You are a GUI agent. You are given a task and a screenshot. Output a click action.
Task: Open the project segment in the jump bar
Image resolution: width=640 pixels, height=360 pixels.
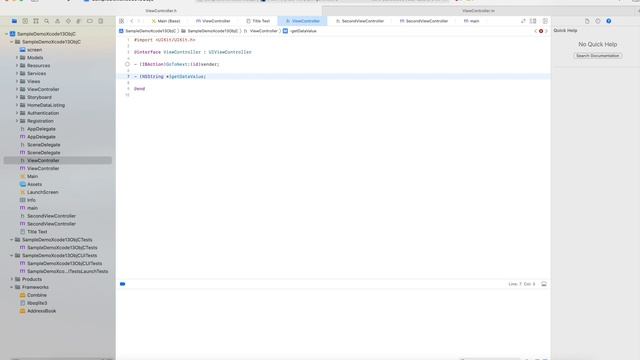click(x=147, y=31)
